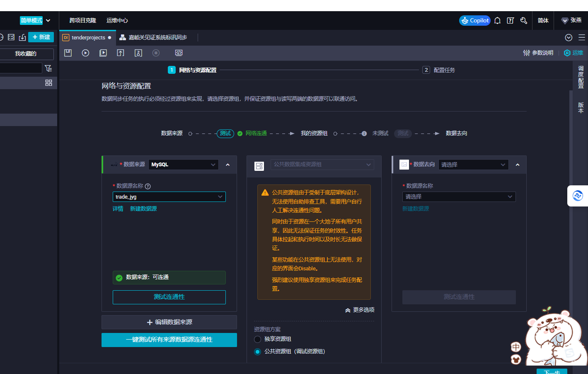Open the parameter description (参数说明) panel
Image resolution: width=588 pixels, height=374 pixels.
click(x=538, y=53)
